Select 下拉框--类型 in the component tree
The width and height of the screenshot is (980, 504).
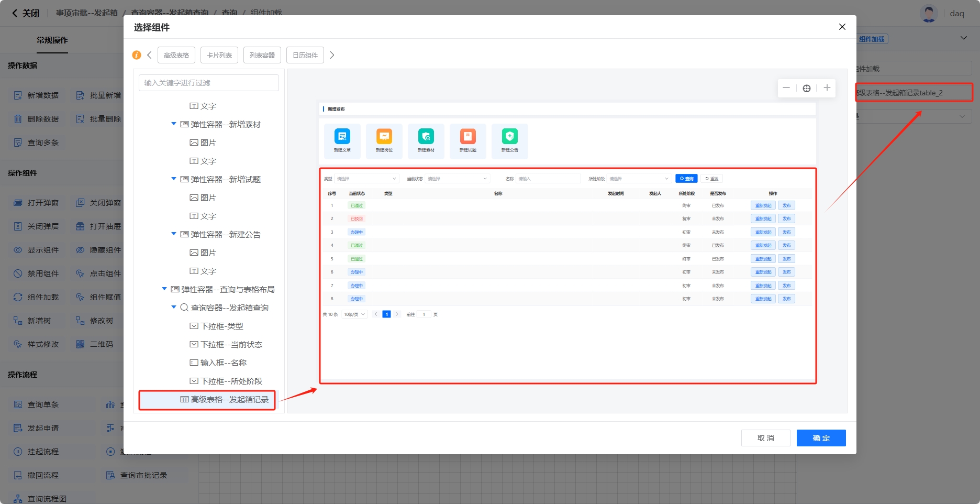222,326
